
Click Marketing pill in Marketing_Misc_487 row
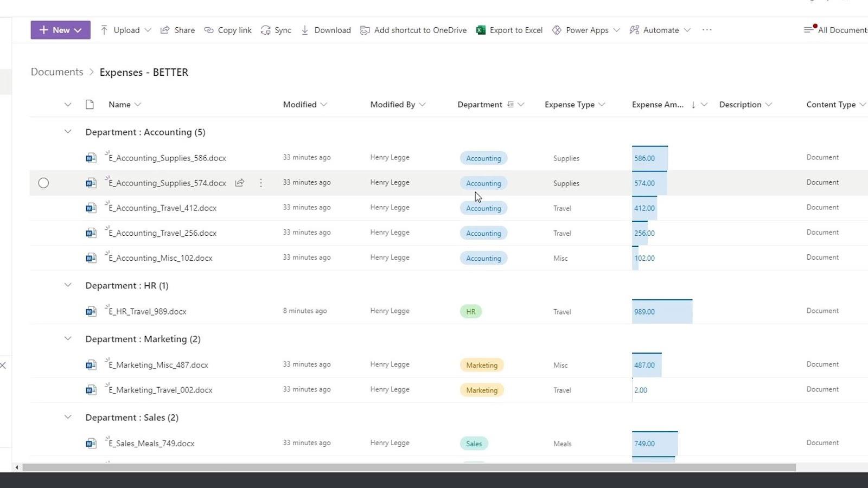click(x=482, y=365)
